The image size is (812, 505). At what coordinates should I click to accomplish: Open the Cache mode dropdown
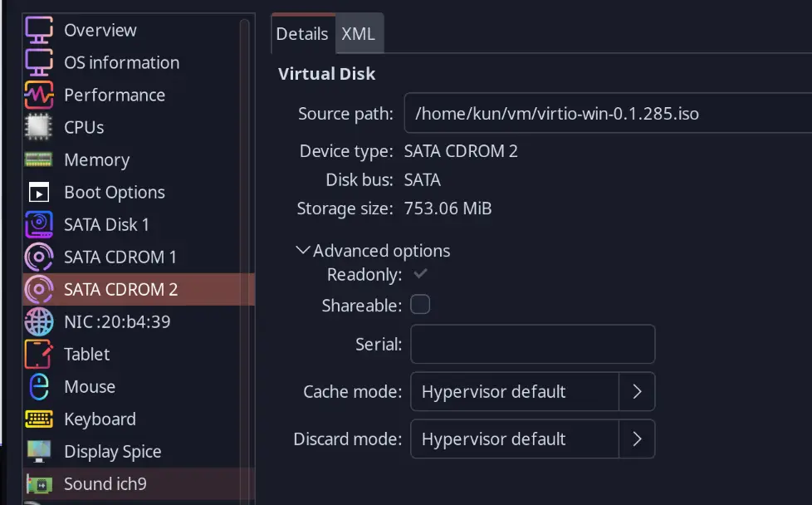[638, 391]
